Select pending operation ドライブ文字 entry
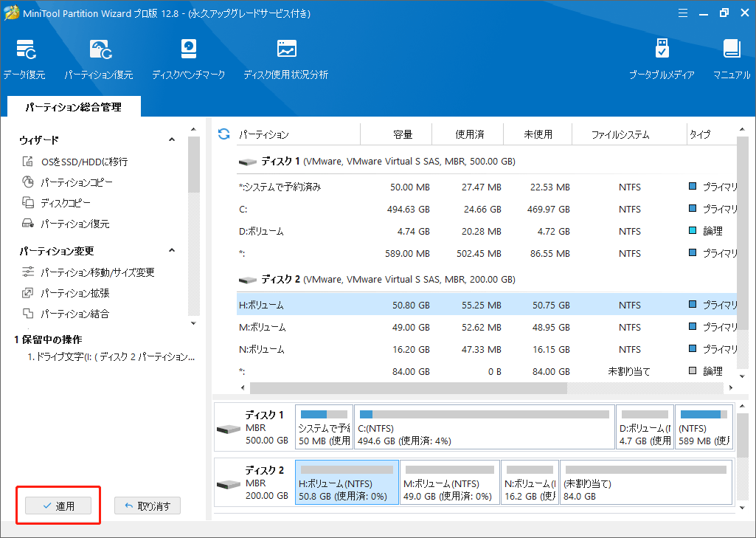The image size is (756, 538). pyautogui.click(x=111, y=357)
